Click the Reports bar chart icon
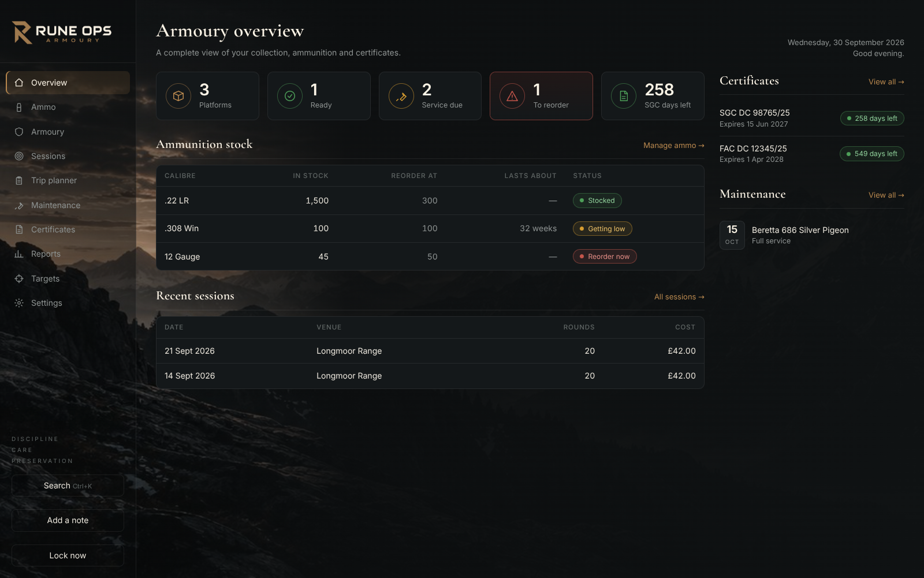Screen dimensions: 924x578 pyautogui.click(x=19, y=254)
